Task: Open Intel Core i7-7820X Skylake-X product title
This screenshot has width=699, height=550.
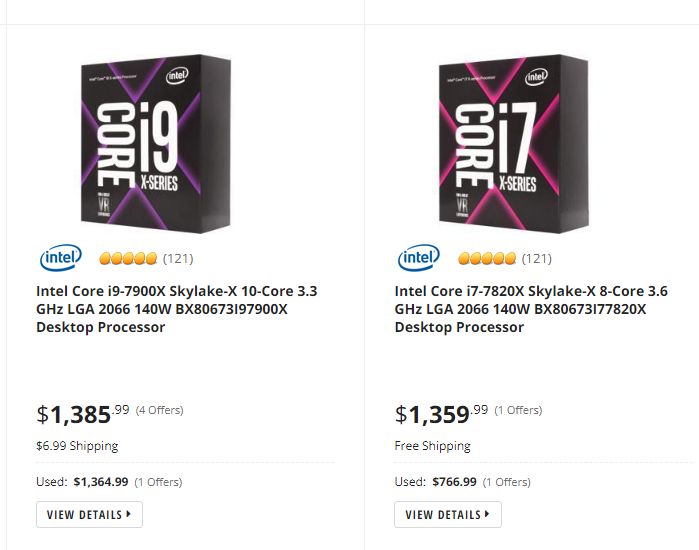Action: tap(531, 309)
